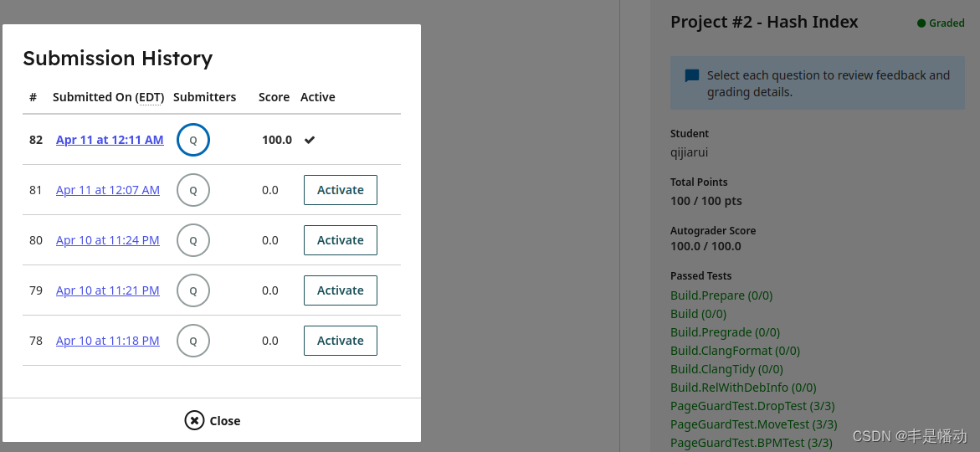Viewport: 980px width, 452px height.
Task: Click submitter avatar for submission 81
Action: (x=193, y=190)
